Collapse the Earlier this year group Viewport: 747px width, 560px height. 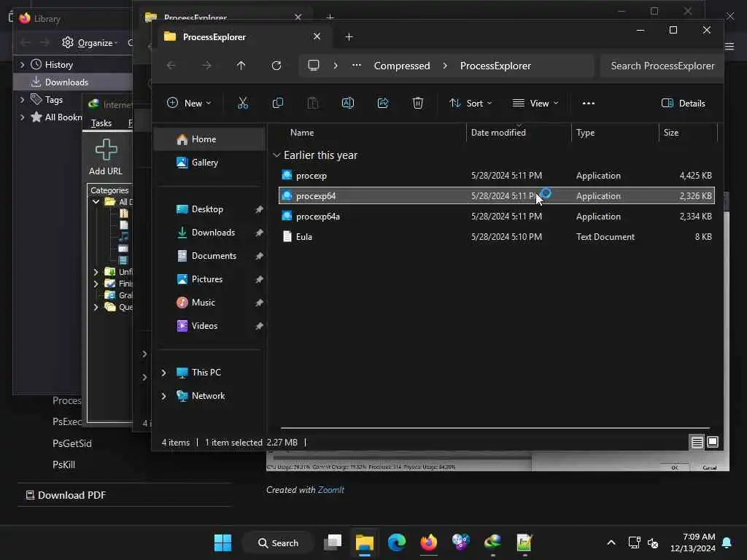[x=276, y=155]
